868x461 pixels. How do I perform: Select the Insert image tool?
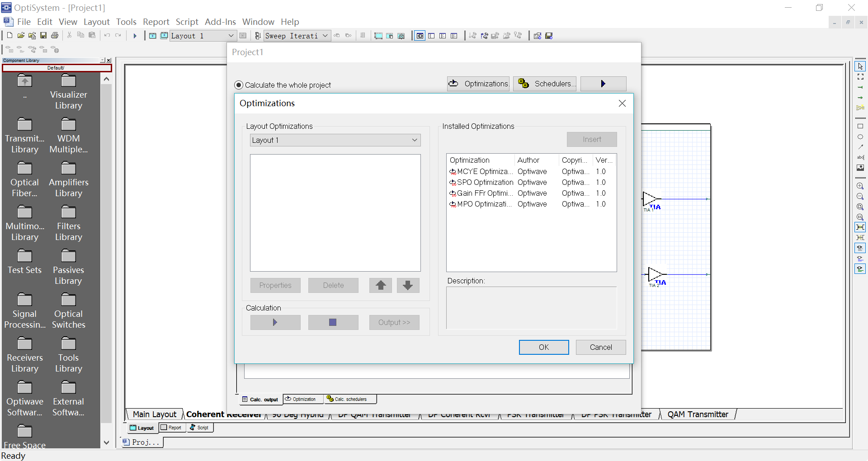860,168
